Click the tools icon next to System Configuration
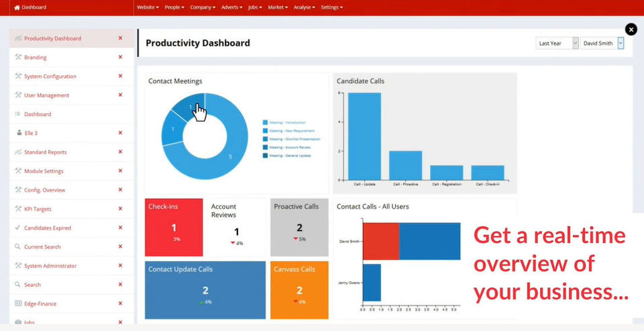 tap(18, 76)
